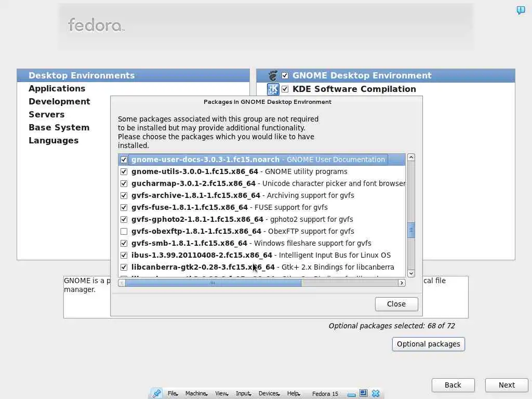Click the Optional packages button
Screen dimensions: 532x399
(x=428, y=344)
